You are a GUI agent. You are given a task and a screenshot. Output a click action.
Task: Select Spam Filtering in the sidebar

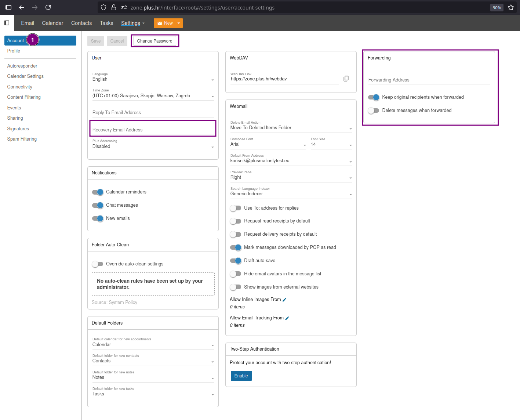pyautogui.click(x=22, y=139)
